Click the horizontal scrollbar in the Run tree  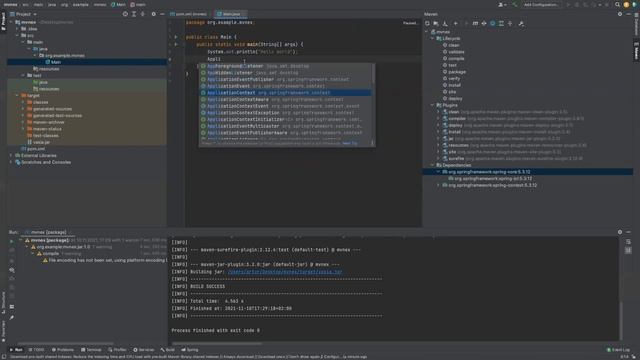click(65, 344)
